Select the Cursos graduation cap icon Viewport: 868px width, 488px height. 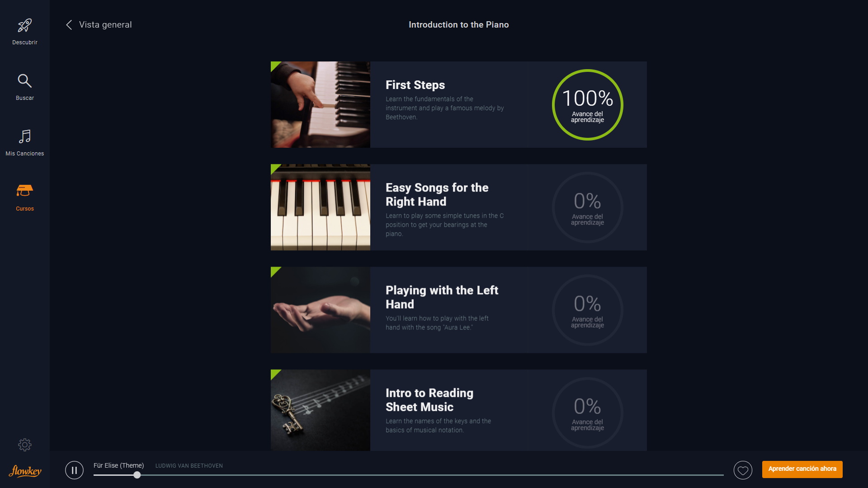click(25, 191)
